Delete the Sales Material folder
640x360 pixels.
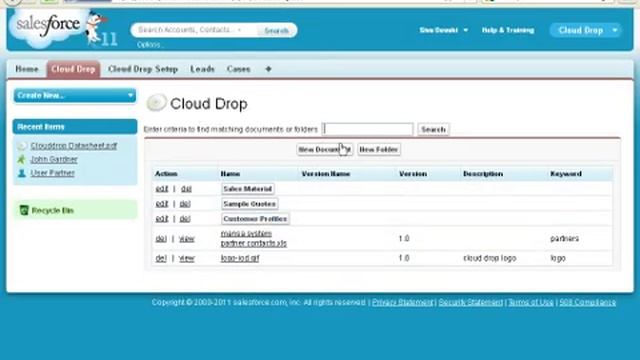click(x=186, y=189)
